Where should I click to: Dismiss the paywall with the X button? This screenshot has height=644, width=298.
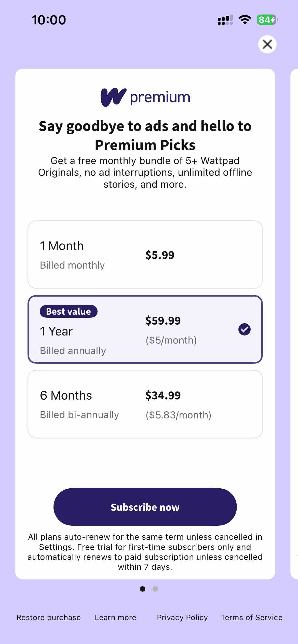[x=267, y=44]
